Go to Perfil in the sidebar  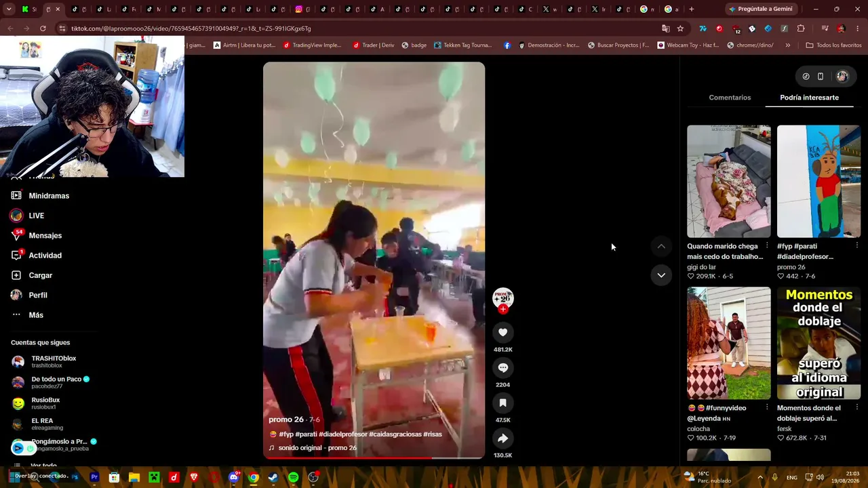29,295
